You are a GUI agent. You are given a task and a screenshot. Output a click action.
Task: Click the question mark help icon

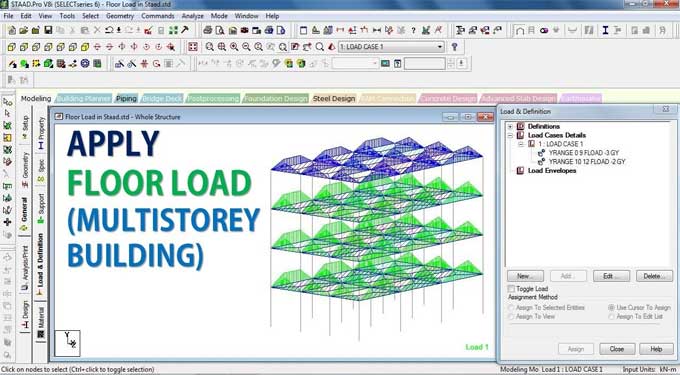click(454, 47)
